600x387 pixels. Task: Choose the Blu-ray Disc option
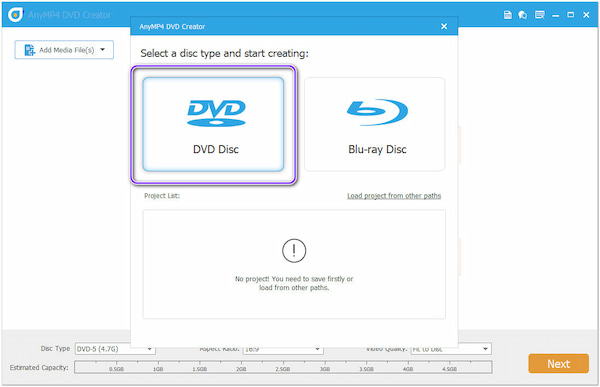[374, 124]
